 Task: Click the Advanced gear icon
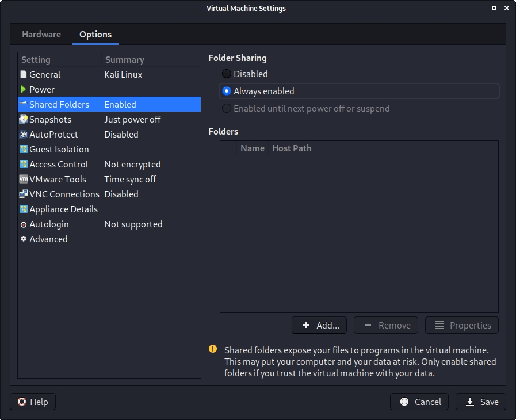tap(24, 239)
